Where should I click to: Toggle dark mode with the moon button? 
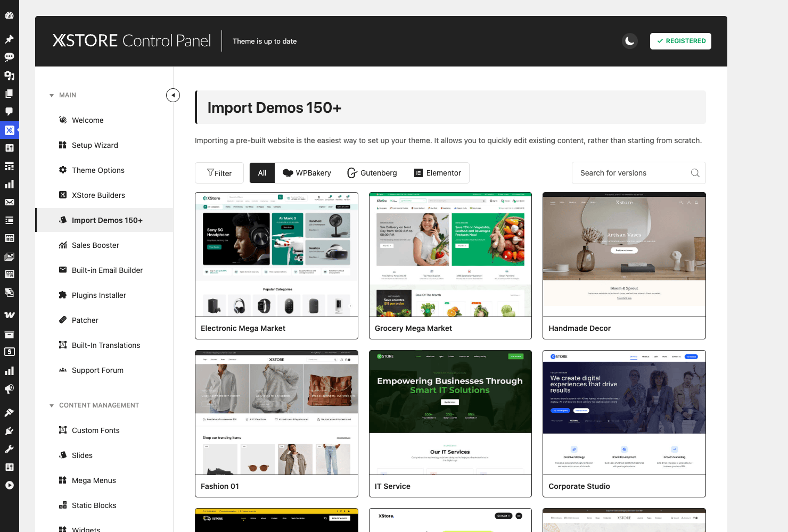pos(630,41)
